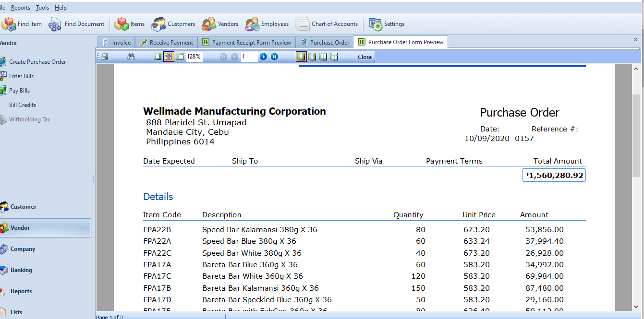Click Bill Credits in Vendor panel
The image size is (644, 319).
coord(23,105)
